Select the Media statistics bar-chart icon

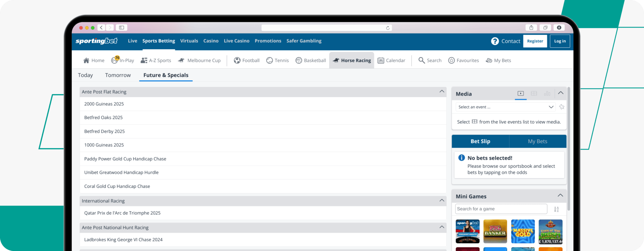coord(547,93)
